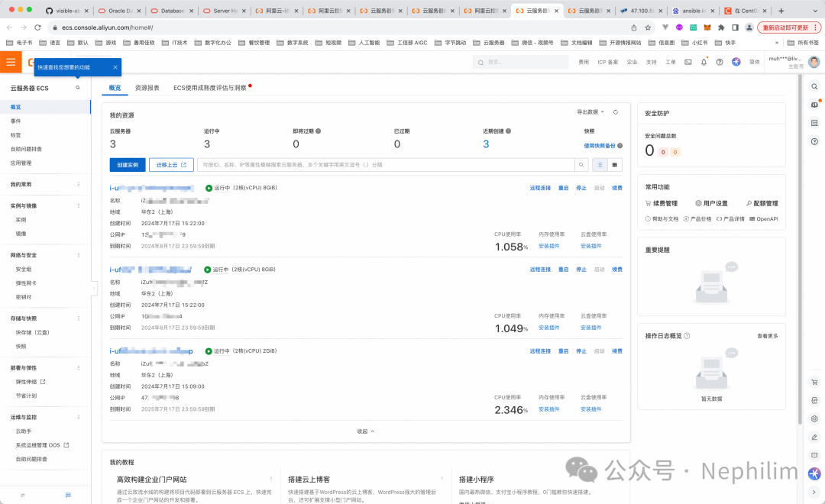Image resolution: width=825 pixels, height=504 pixels.
Task: Open the form list icon in right floating toolbar
Action: (x=814, y=123)
